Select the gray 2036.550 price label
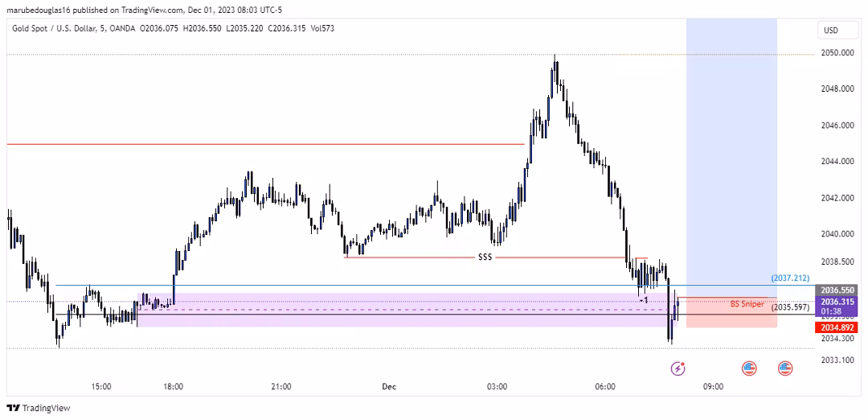 click(837, 290)
